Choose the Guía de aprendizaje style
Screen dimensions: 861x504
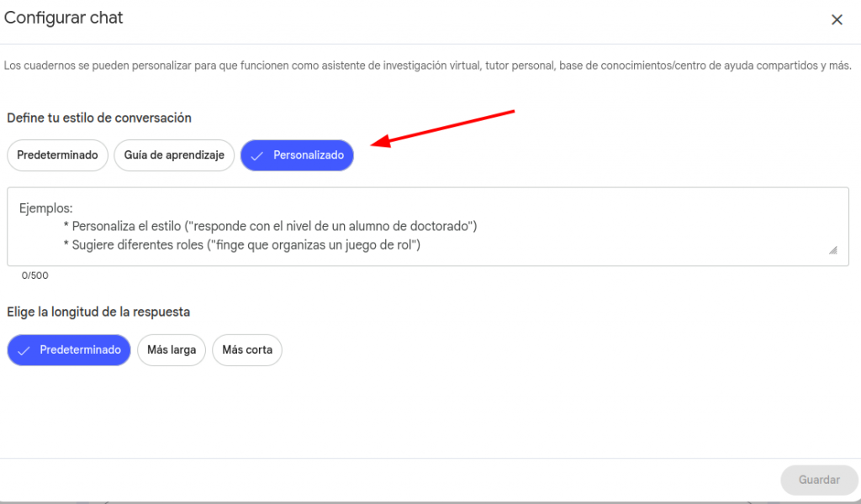174,155
